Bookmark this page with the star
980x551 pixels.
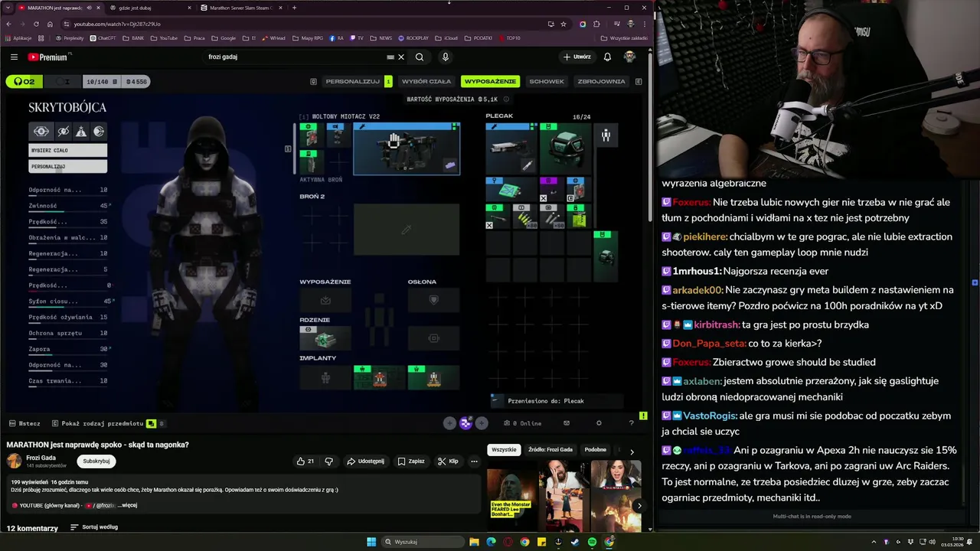pos(563,24)
